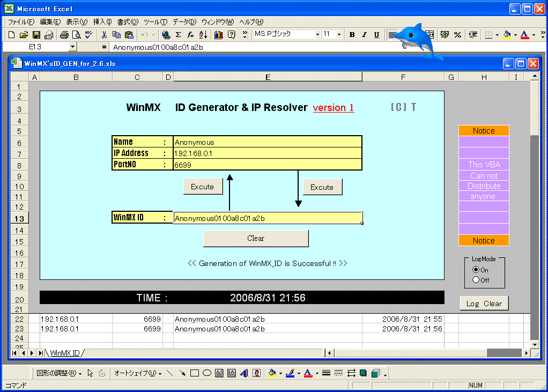
Task: Cut selection with scissors icon
Action: [x=104, y=34]
